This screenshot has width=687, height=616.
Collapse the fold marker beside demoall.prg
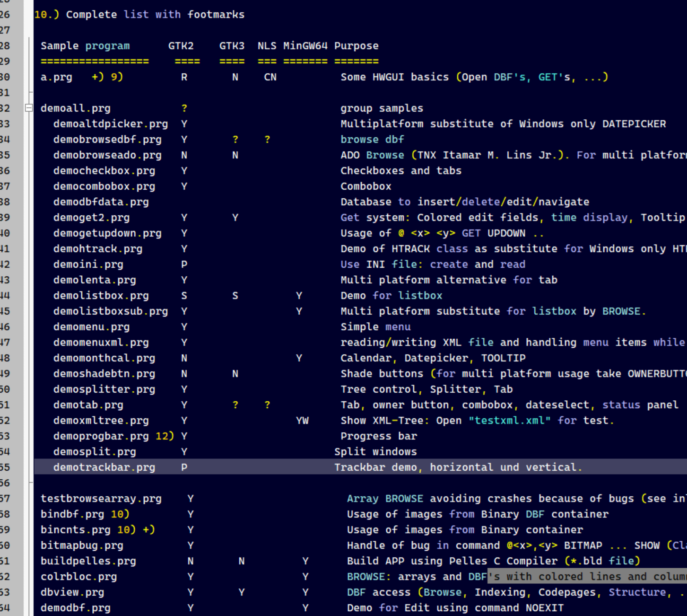coord(29,108)
